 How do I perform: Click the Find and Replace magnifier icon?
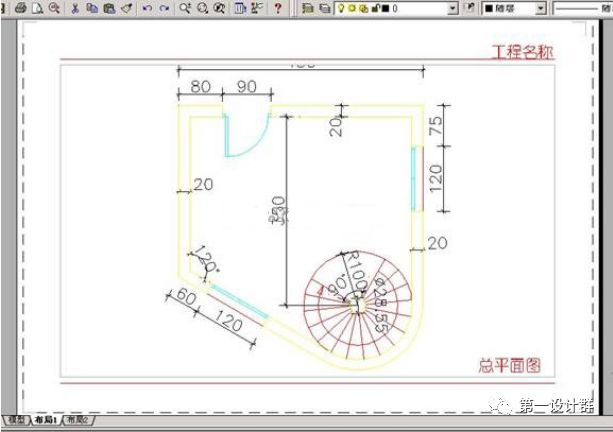54,7
